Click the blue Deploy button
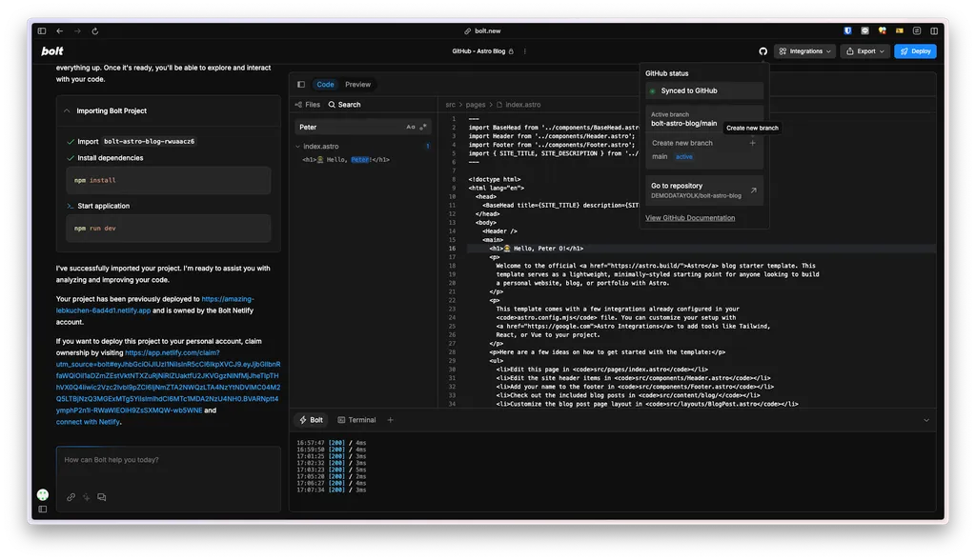Image resolution: width=976 pixels, height=560 pixels. tap(915, 51)
